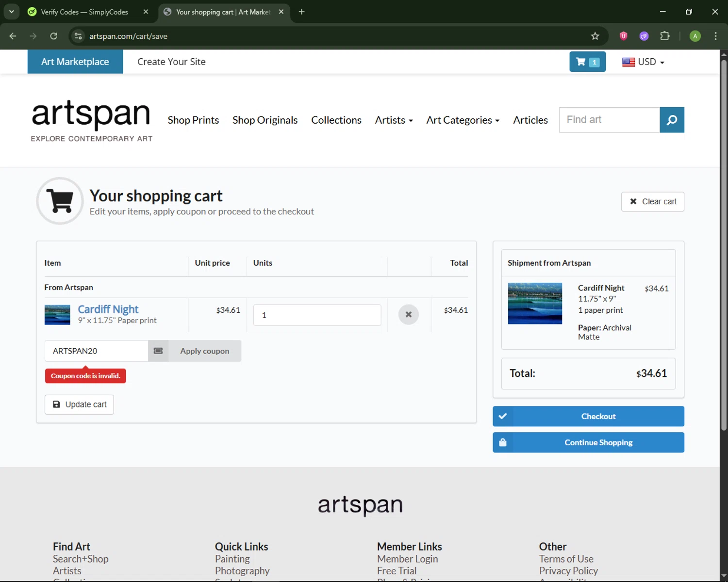This screenshot has height=582, width=728.
Task: Open the uBlock shield extension icon
Action: point(624,36)
